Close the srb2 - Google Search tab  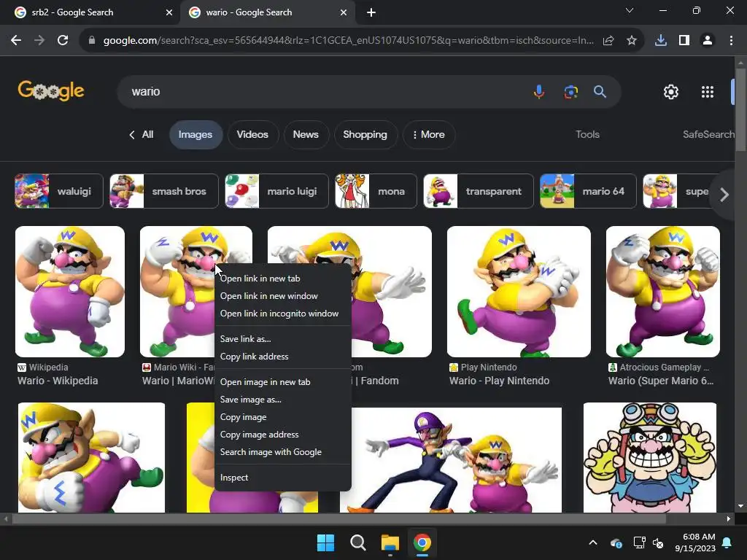169,12
